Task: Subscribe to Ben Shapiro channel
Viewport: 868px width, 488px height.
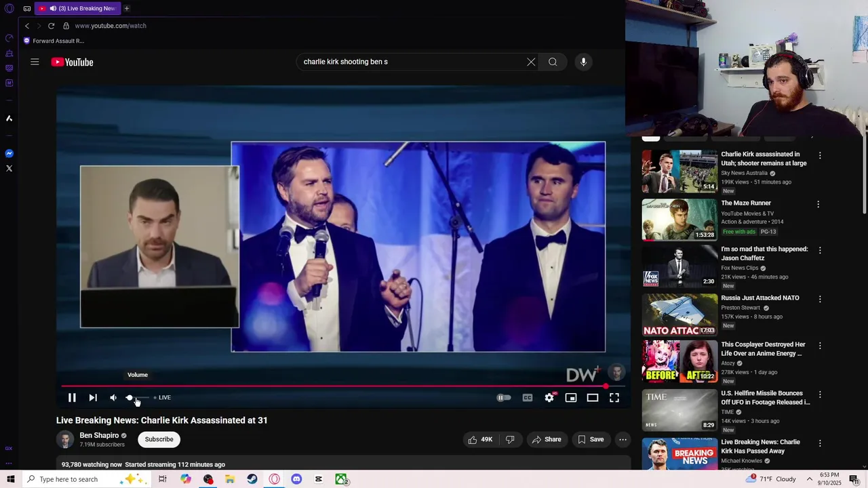Action: [x=159, y=439]
